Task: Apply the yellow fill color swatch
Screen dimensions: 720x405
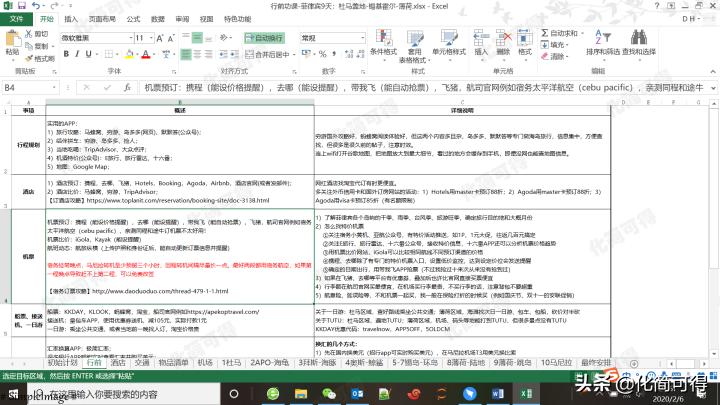Action: click(x=129, y=54)
